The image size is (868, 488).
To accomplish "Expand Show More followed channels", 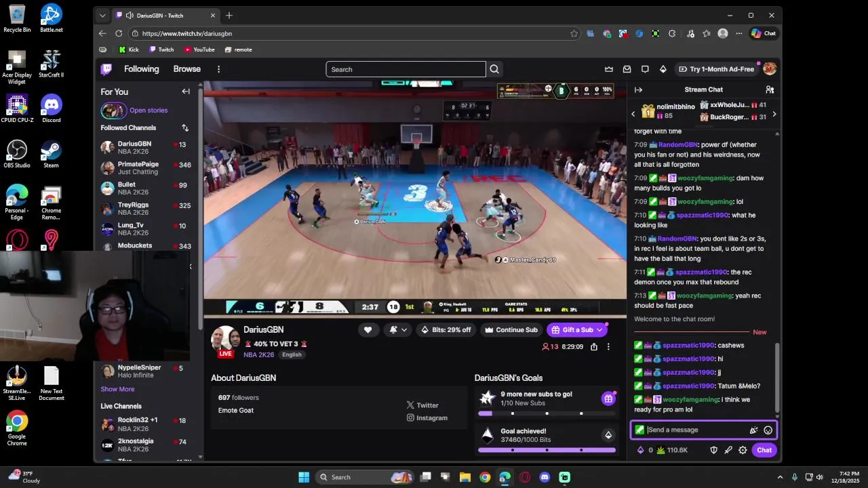I will click(x=117, y=389).
